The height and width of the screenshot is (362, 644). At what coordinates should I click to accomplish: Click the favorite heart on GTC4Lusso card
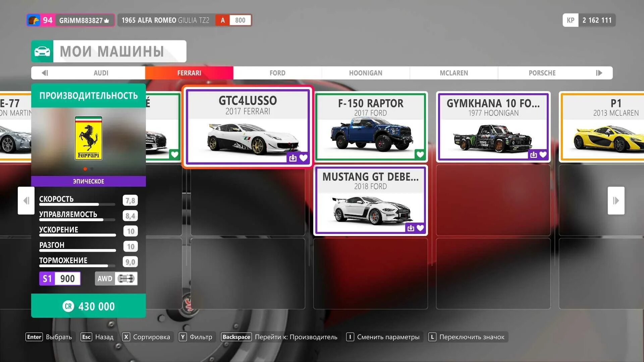pyautogui.click(x=304, y=158)
